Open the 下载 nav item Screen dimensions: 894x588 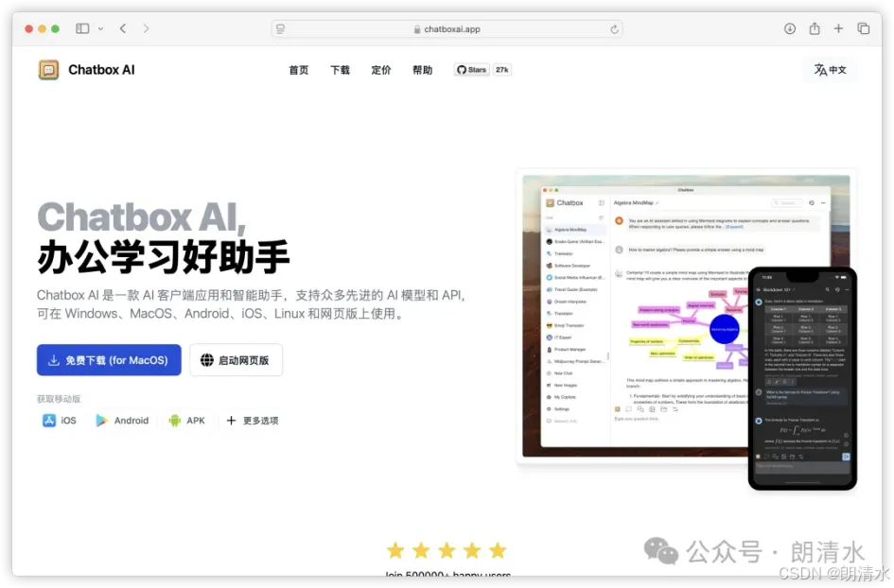340,70
